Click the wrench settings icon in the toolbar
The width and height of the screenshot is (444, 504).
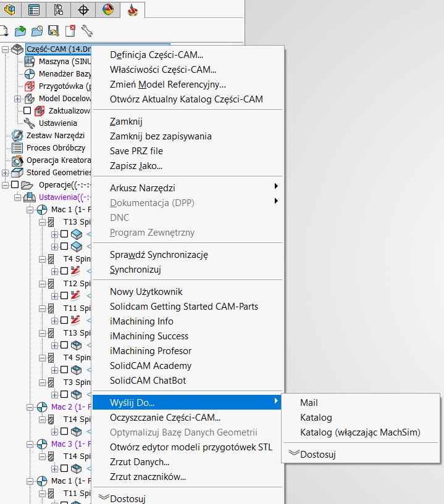point(87,31)
